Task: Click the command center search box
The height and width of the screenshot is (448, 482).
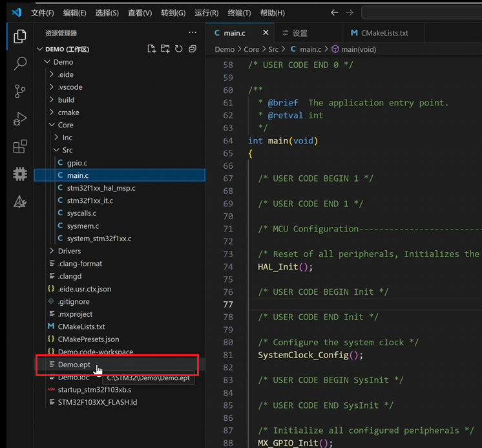Action: (421, 13)
